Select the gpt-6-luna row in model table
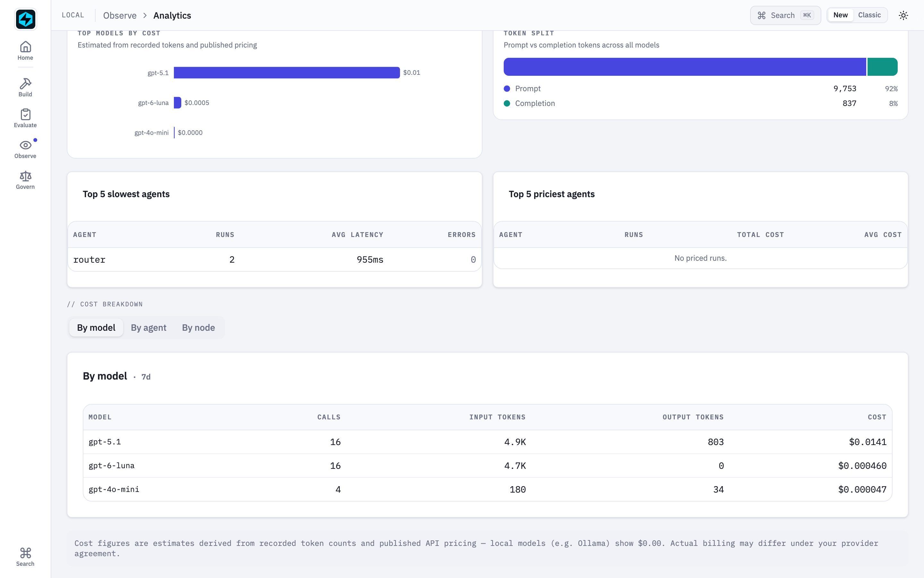Screen dimensions: 924x578 (487, 466)
